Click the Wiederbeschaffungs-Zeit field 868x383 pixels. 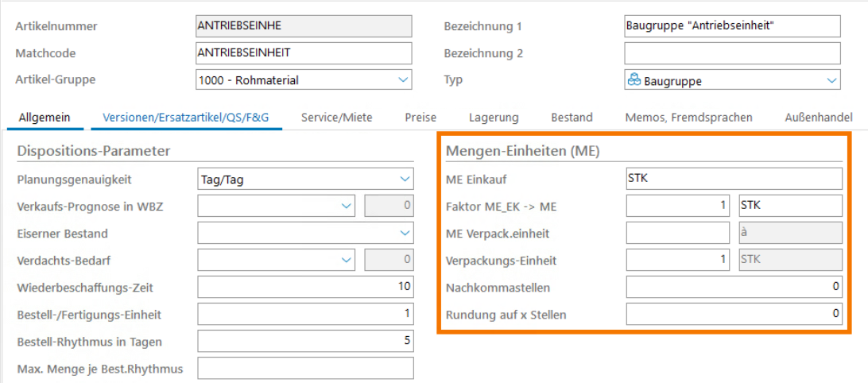click(305, 287)
